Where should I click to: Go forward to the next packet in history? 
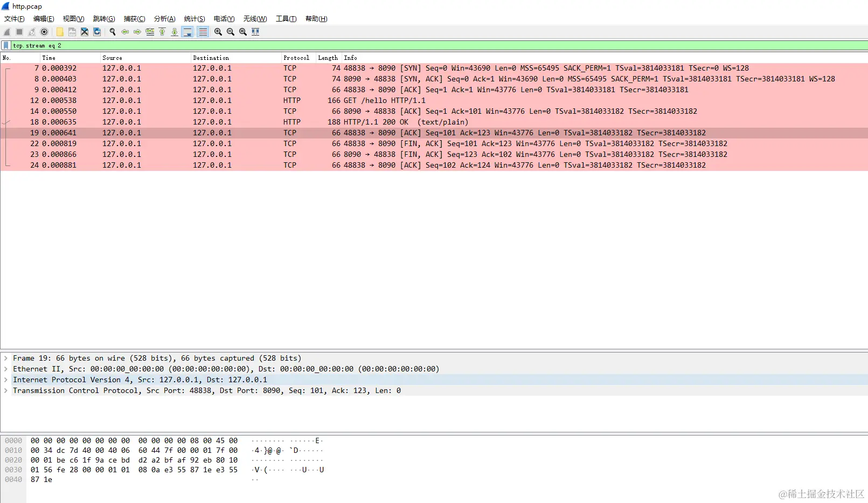pyautogui.click(x=137, y=32)
